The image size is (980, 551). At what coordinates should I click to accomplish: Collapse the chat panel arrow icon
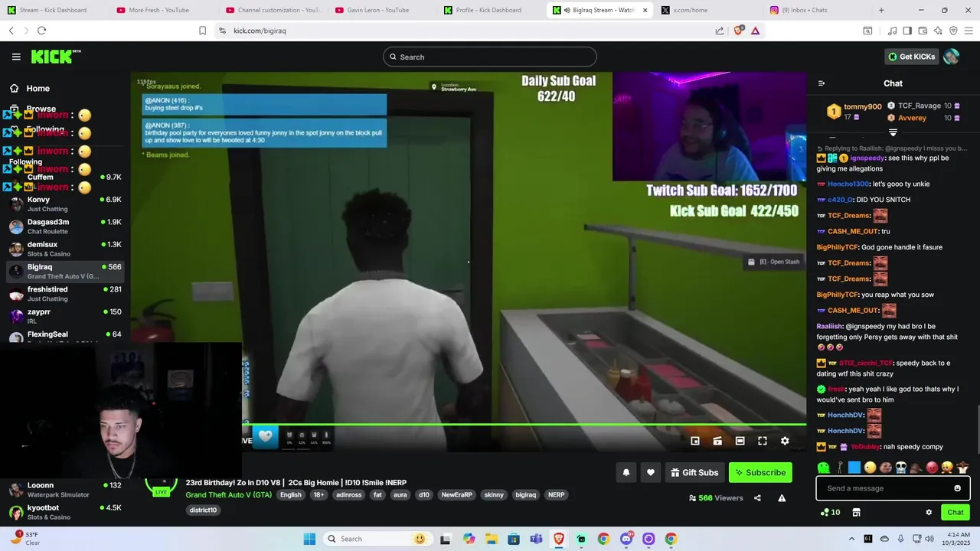(822, 83)
